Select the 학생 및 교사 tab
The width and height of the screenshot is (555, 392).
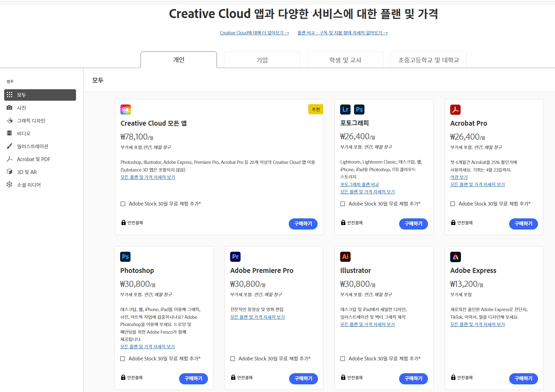[345, 60]
